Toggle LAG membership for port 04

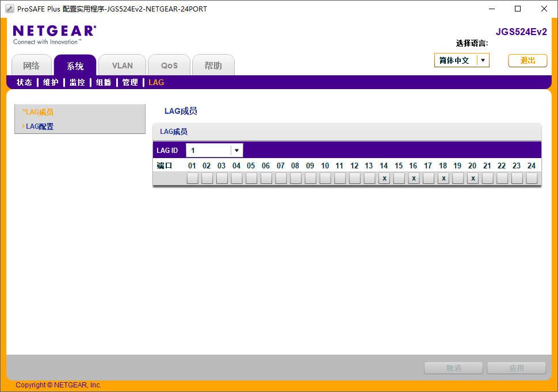(236, 178)
